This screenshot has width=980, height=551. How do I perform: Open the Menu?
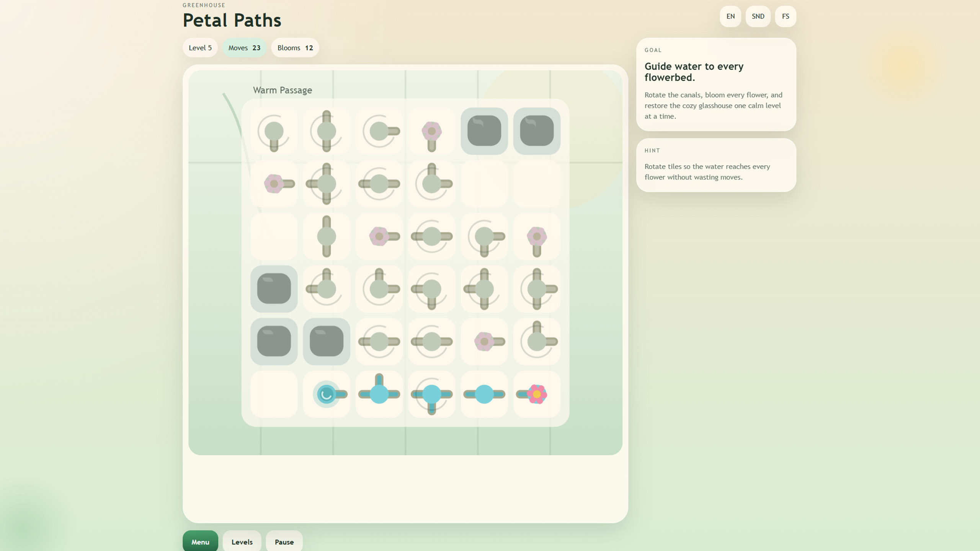click(200, 542)
